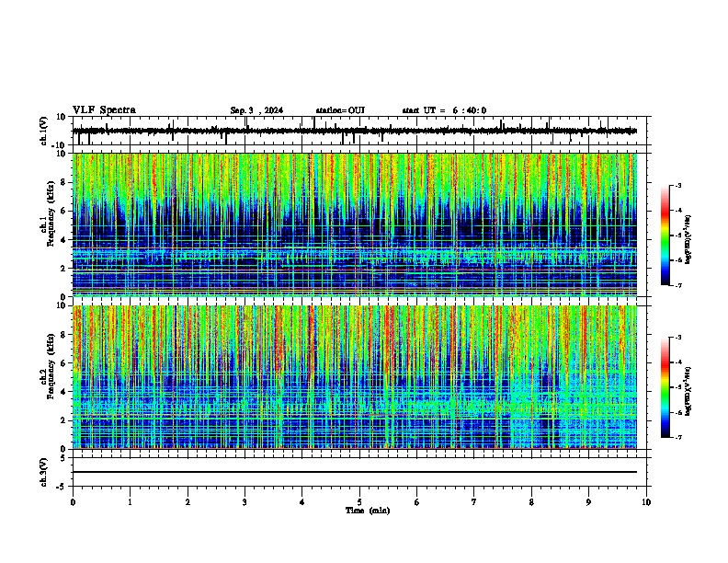Select the date text "Sep. 3, 2024"
The height and width of the screenshot is (563, 728).
coord(256,110)
